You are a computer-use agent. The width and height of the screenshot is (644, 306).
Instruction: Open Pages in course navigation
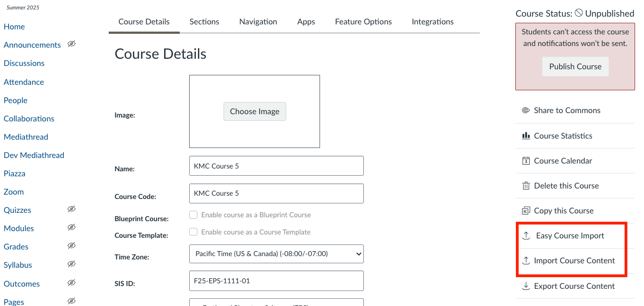(x=14, y=302)
